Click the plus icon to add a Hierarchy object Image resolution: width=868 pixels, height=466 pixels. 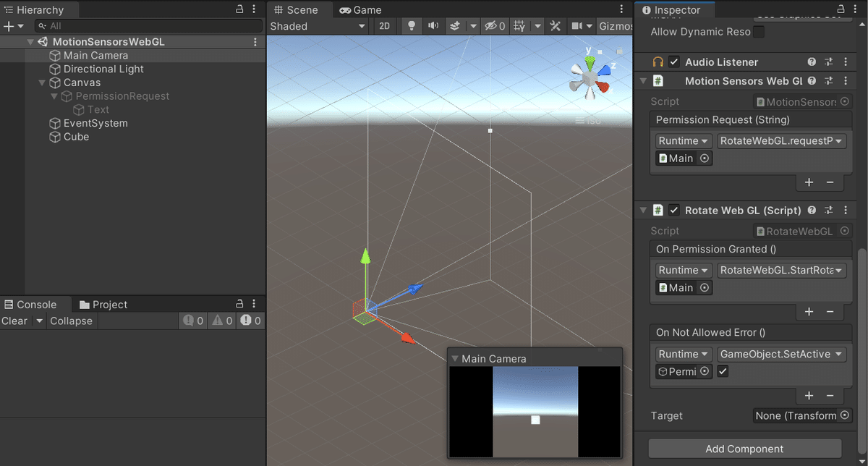[x=8, y=26]
